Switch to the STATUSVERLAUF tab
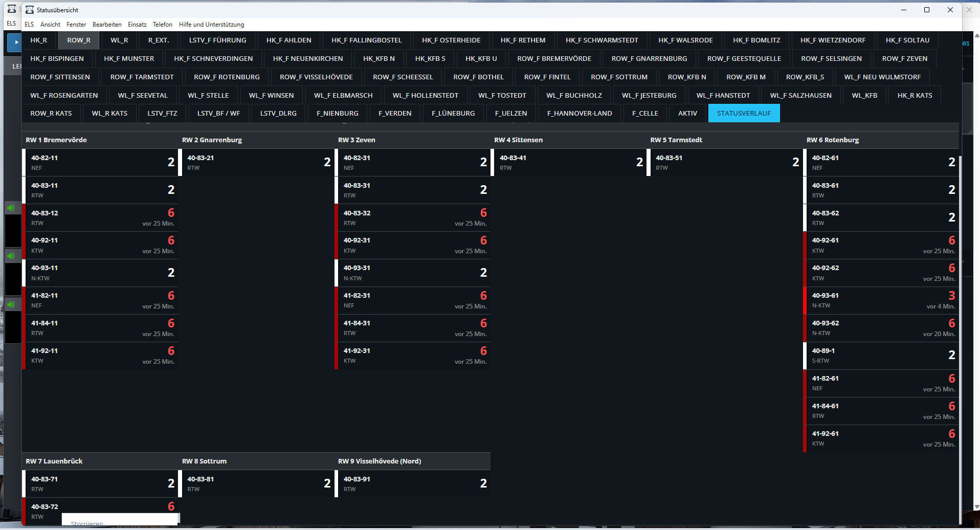Viewport: 980px width, 530px height. click(x=743, y=114)
